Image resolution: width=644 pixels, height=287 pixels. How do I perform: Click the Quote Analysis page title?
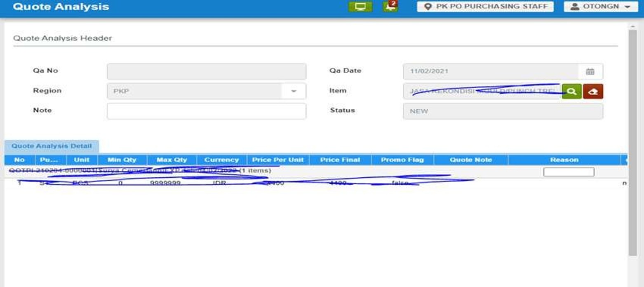[61, 7]
